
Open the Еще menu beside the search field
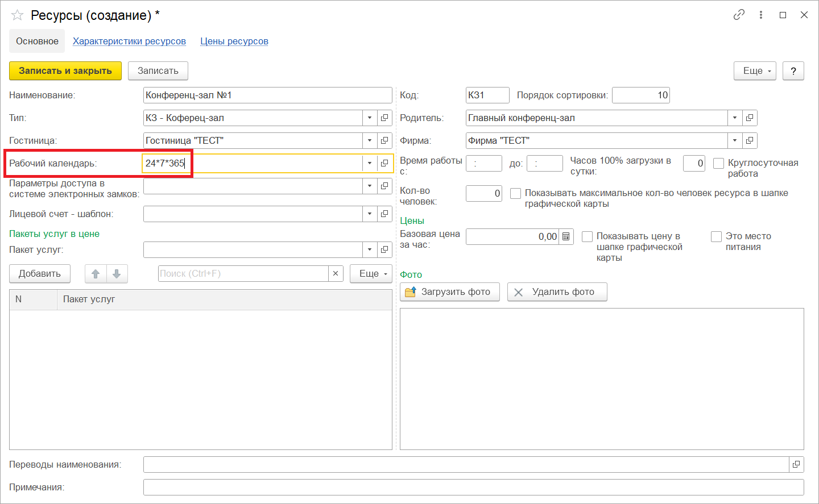click(371, 274)
